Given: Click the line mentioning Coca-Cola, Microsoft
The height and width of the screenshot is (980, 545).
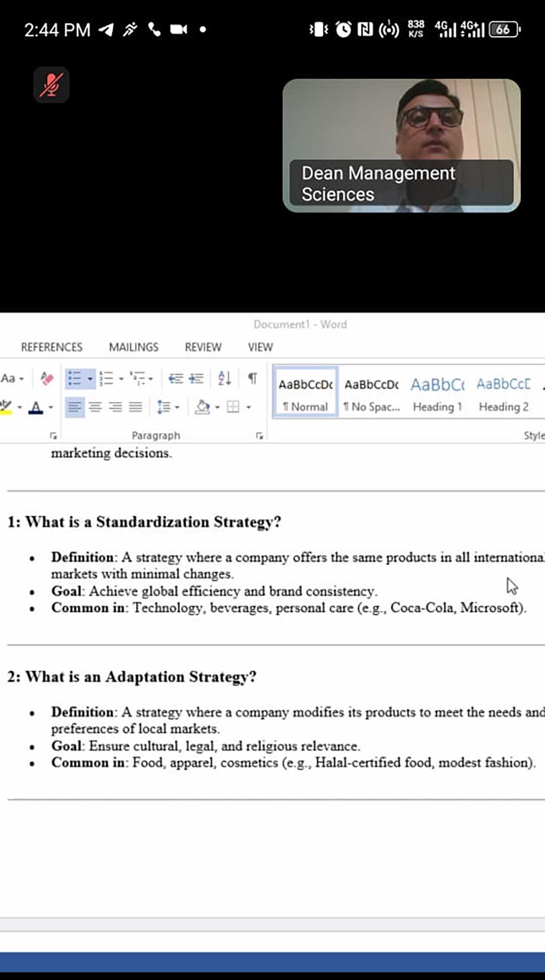Looking at the screenshot, I should point(289,608).
